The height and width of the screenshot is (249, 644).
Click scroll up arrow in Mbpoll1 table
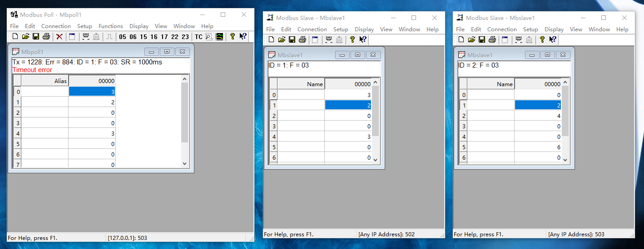pyautogui.click(x=184, y=79)
